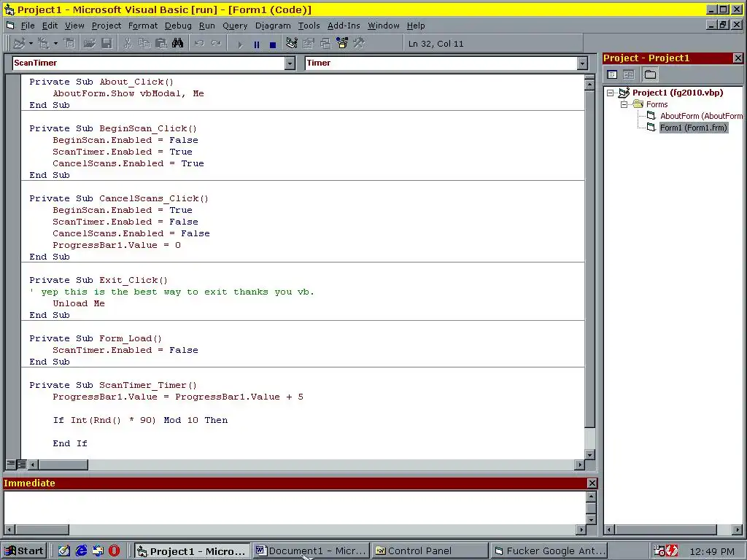Viewport: 747px width, 560px height.
Task: Click the 'ProgressBar1.Value = 0' code line
Action: [x=117, y=245]
